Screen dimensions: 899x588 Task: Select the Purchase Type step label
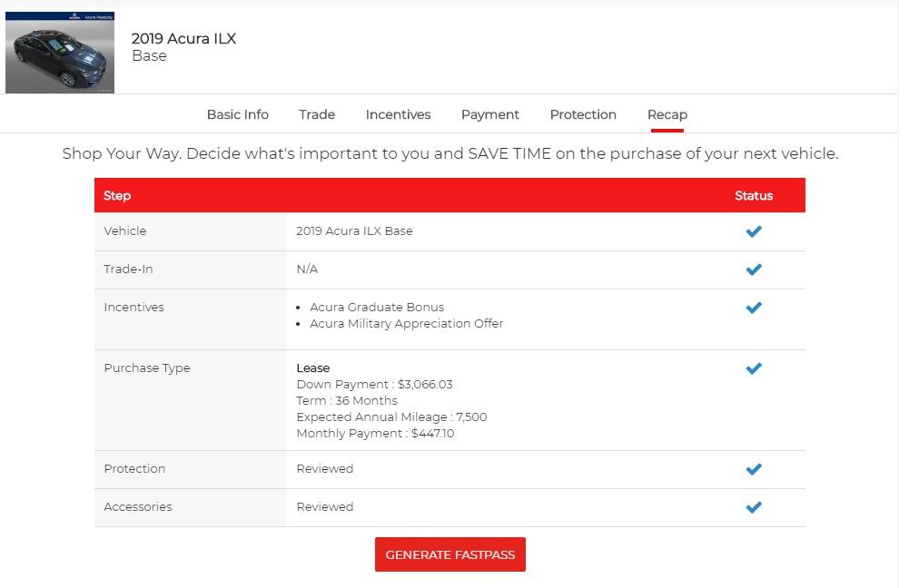(147, 367)
